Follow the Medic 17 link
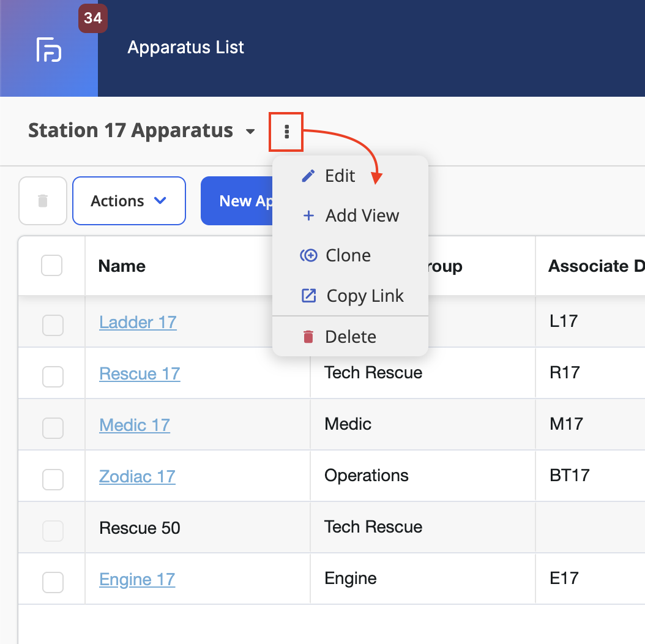645x644 pixels. pos(135,425)
